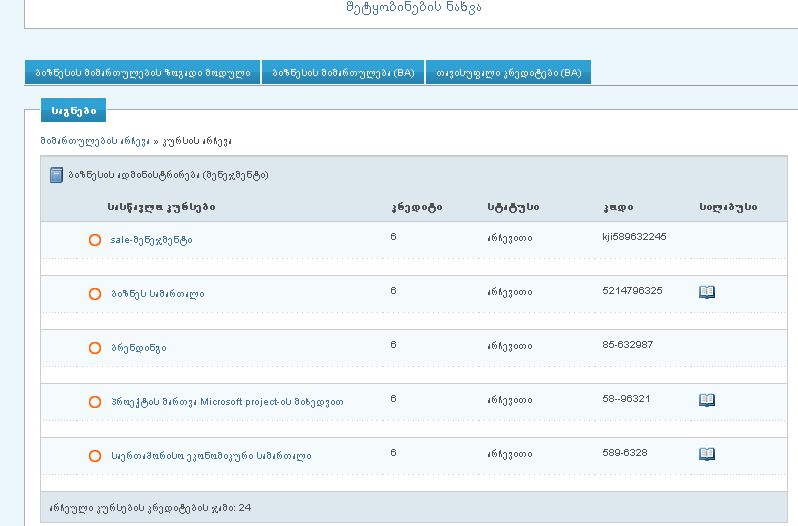This screenshot has height=526, width=798.
Task: Click code 589-6328
Action: [624, 452]
